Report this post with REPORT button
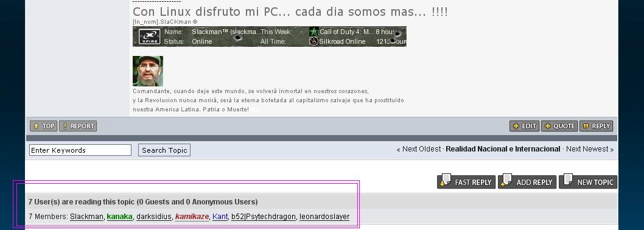The width and height of the screenshot is (644, 230). pos(78,126)
